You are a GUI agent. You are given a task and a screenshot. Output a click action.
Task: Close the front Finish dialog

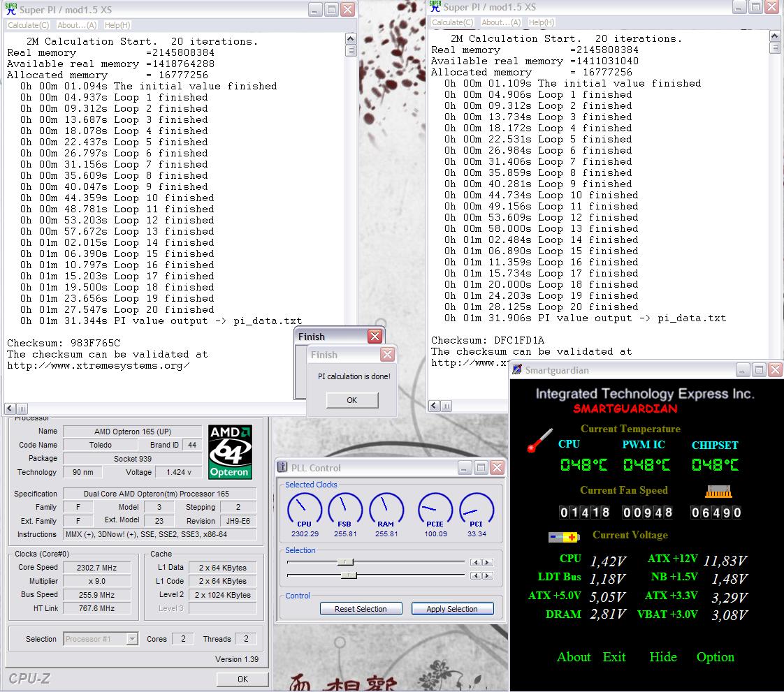click(387, 355)
